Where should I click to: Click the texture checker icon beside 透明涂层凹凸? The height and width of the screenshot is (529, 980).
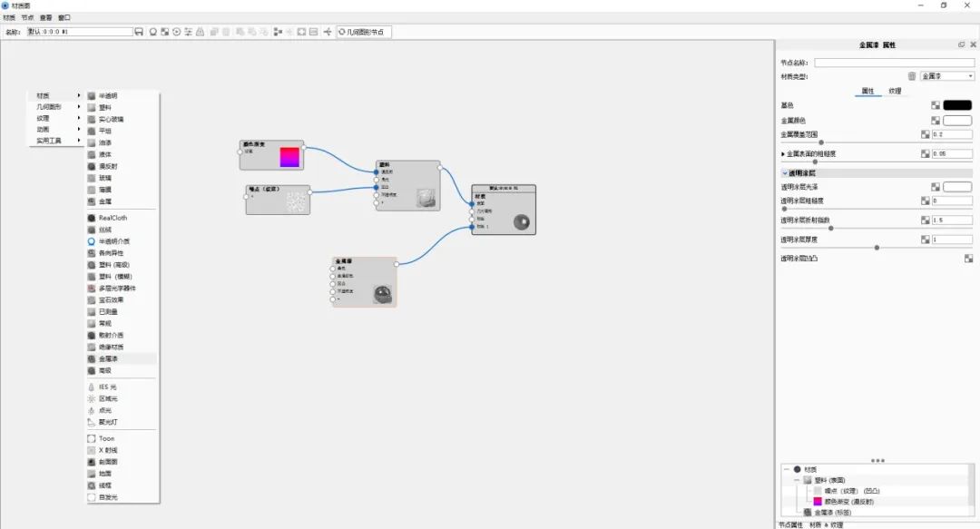click(968, 259)
